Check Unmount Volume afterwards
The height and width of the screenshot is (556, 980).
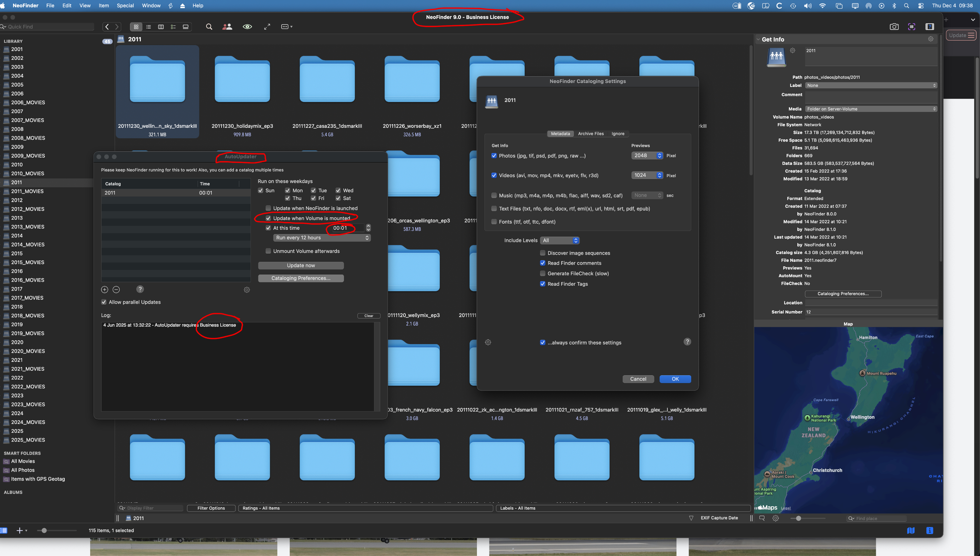tap(268, 251)
